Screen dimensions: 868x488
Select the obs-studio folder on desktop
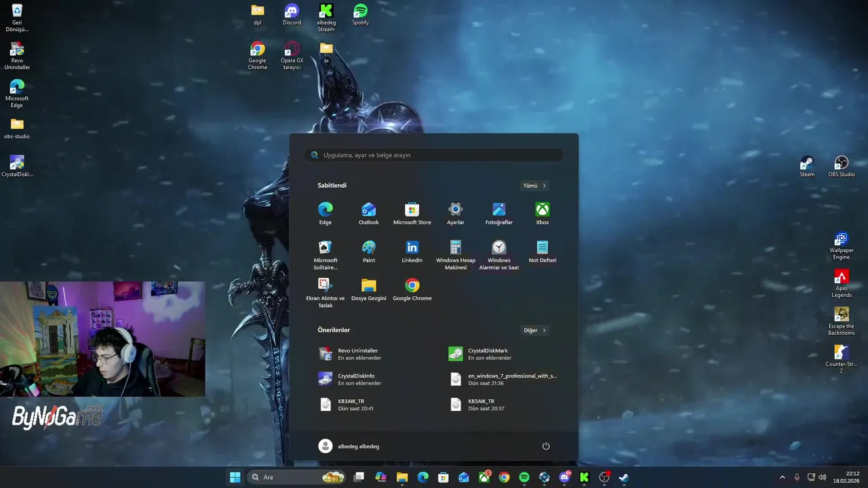click(17, 128)
